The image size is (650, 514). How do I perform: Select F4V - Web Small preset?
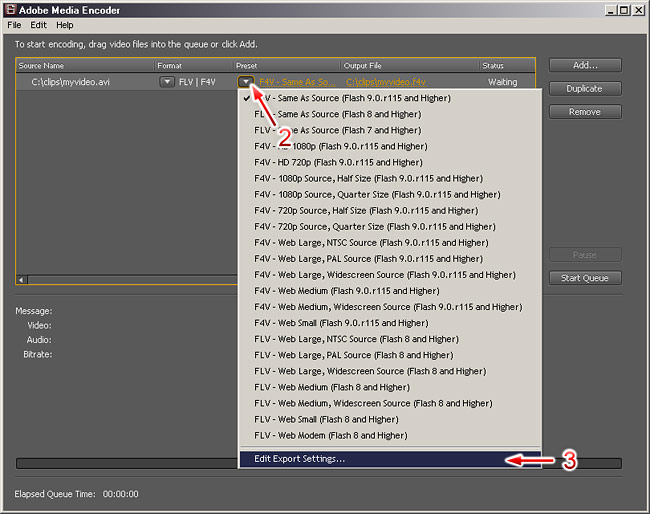[390, 323]
